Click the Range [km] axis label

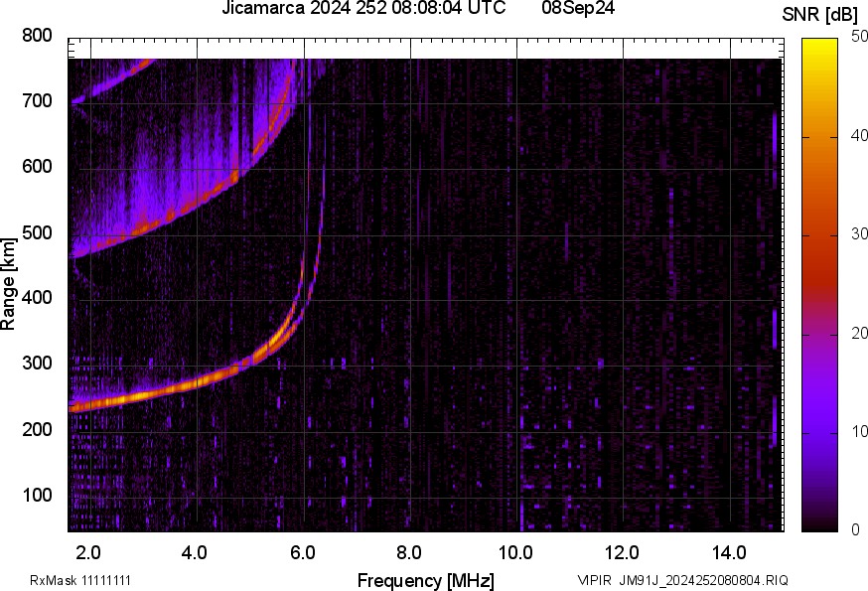pyautogui.click(x=9, y=283)
